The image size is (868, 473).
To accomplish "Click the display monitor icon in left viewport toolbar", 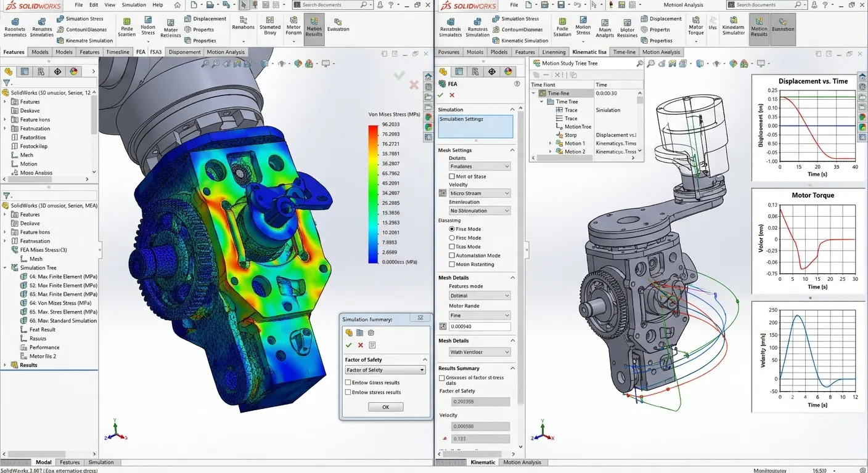I will pyautogui.click(x=326, y=63).
